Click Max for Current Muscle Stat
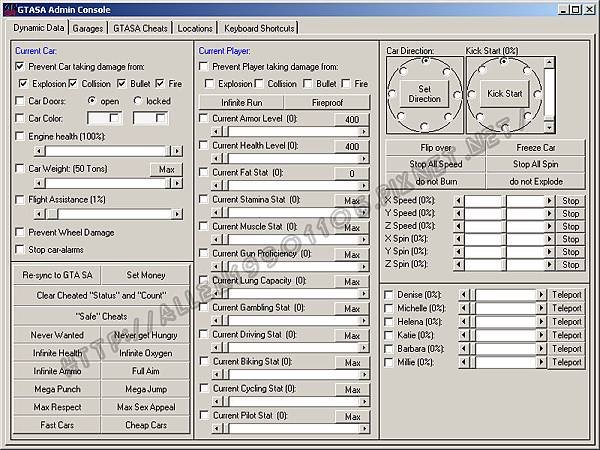Viewport: 600px width, 450px height. coord(352,228)
